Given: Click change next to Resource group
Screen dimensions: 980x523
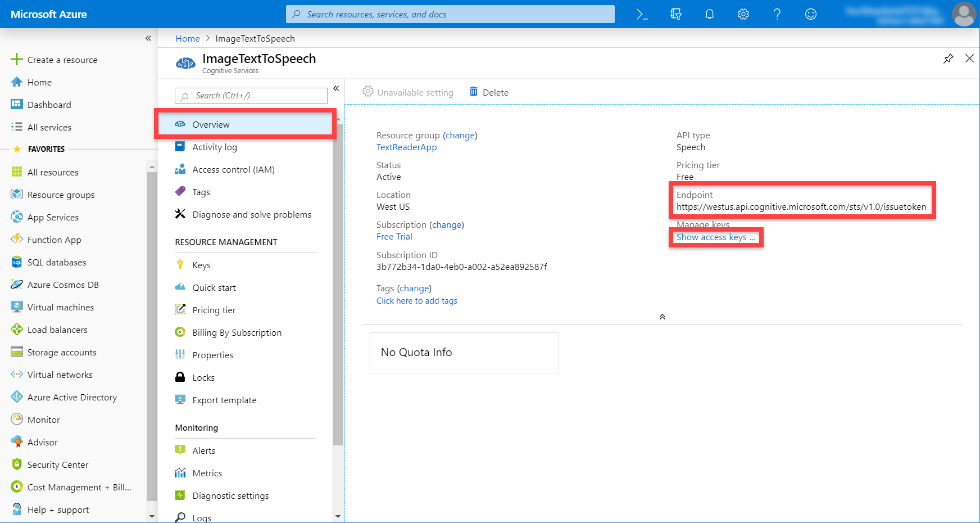Looking at the screenshot, I should click(460, 136).
